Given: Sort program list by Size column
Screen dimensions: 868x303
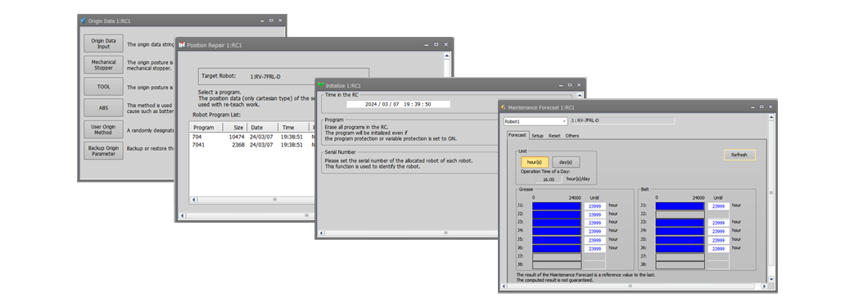Looking at the screenshot, I should pos(235,128).
